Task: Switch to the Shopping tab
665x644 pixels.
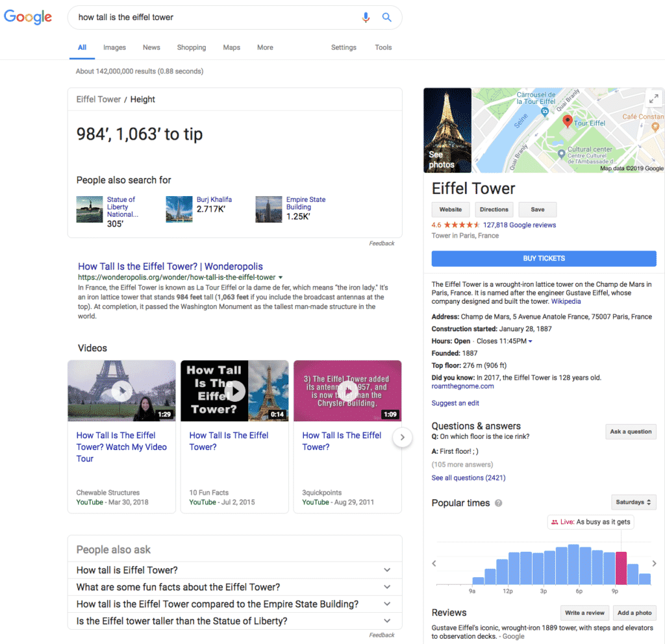Action: pos(192,47)
